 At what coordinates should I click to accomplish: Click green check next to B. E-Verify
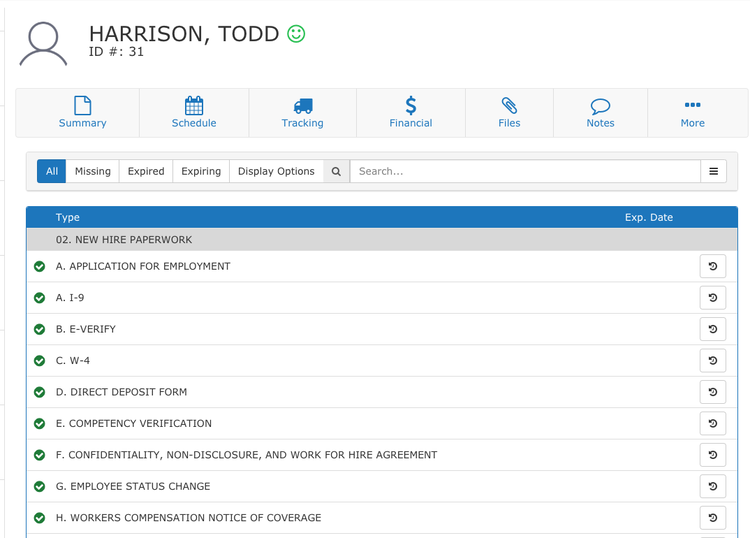[x=40, y=329]
